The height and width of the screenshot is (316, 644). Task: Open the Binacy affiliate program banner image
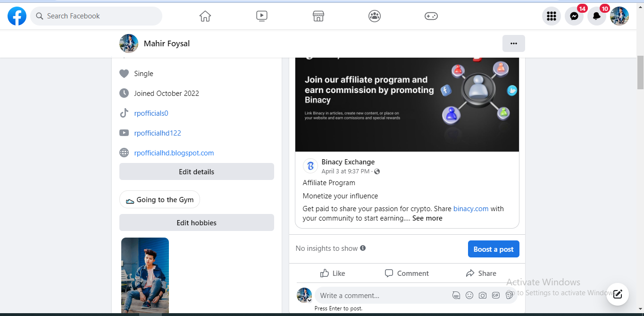(407, 104)
